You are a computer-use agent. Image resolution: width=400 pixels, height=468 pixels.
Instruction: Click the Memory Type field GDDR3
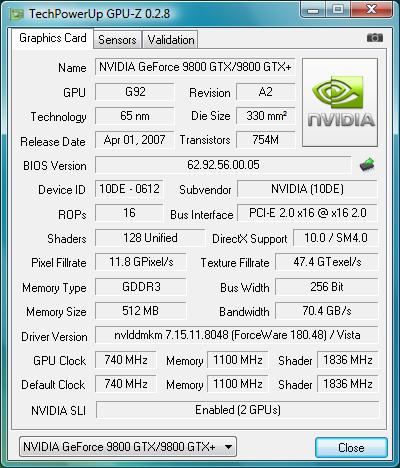(141, 287)
